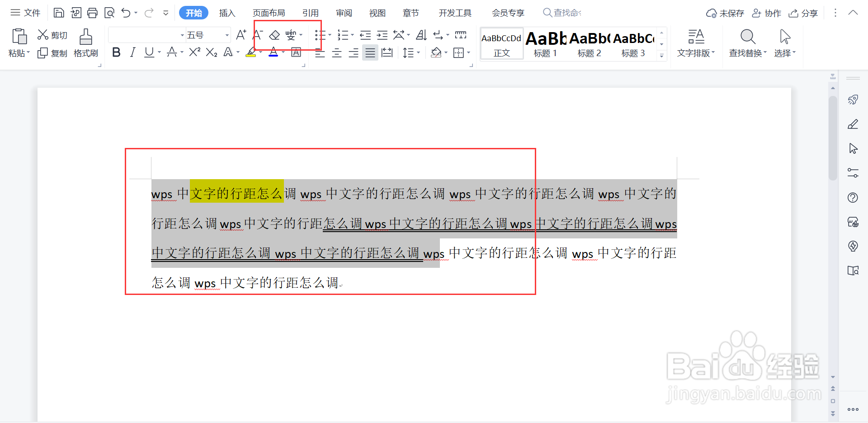Viewport: 868px width, 423px height.
Task: Click the 未保存 cloud status
Action: pos(725,13)
